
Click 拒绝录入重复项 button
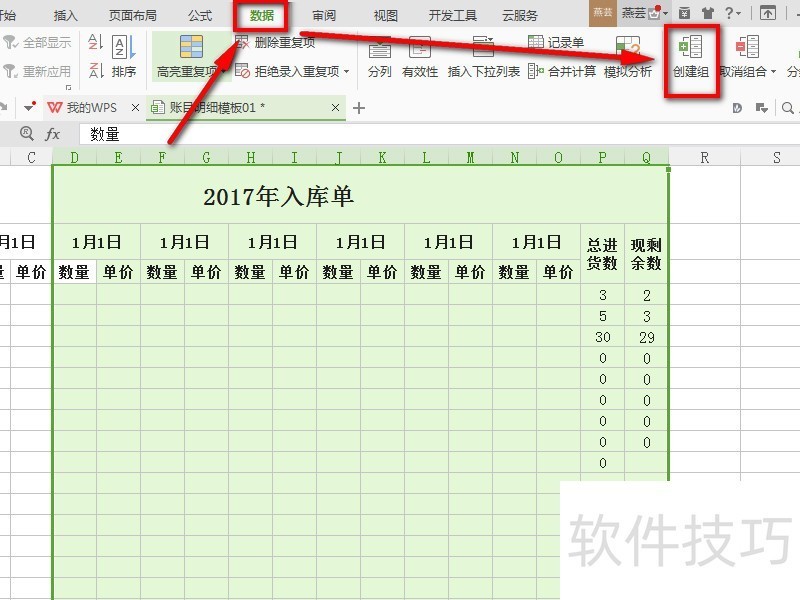[x=288, y=71]
